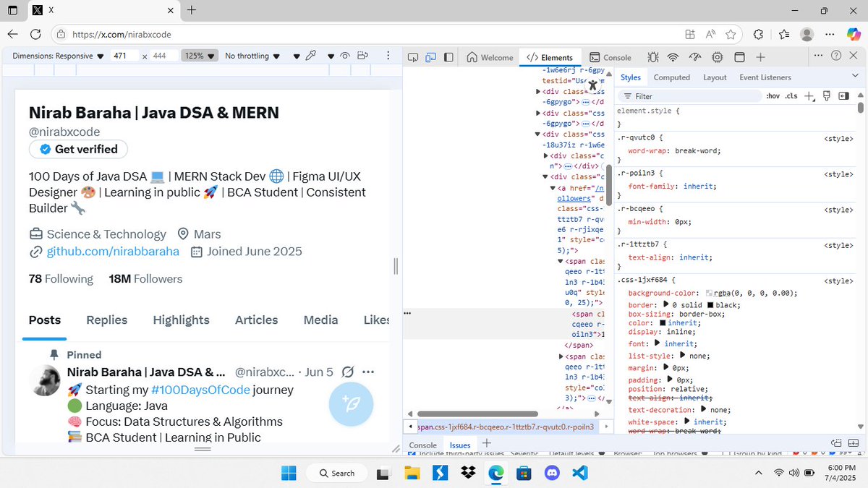Expand the padding property triangle
This screenshot has width=868, height=488.
pos(670,380)
